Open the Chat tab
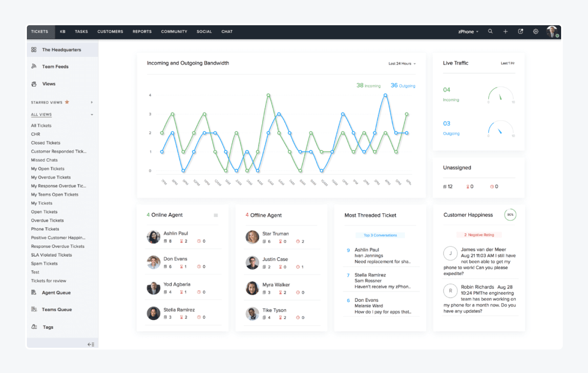Viewport: 588px width, 373px height. (x=227, y=32)
